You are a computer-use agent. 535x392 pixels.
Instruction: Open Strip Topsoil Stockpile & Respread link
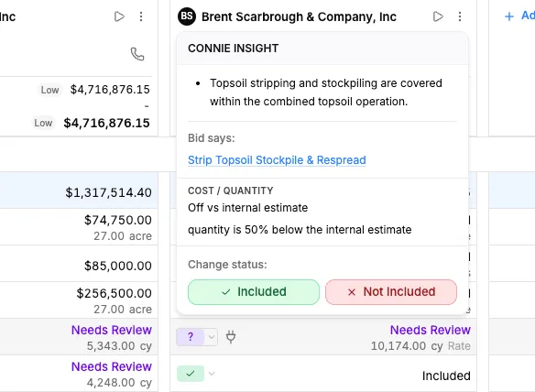[277, 160]
